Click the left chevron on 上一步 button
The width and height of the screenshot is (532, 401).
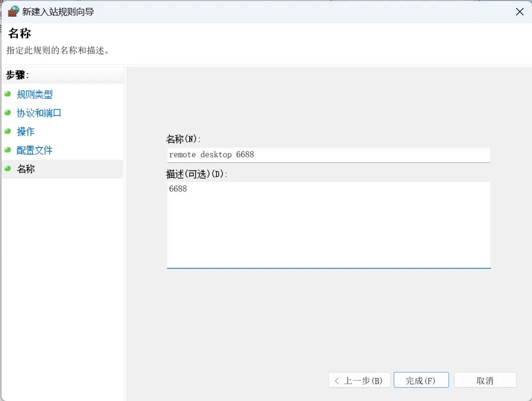click(x=337, y=381)
